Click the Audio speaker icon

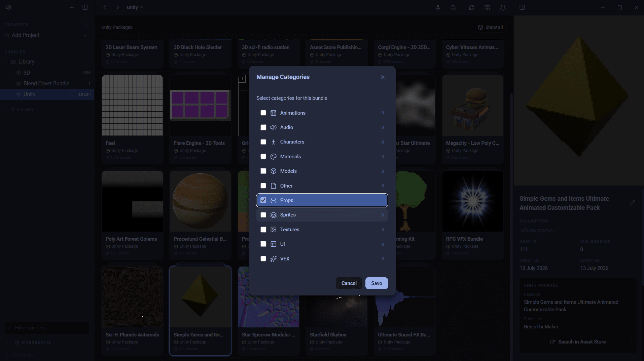tap(274, 127)
